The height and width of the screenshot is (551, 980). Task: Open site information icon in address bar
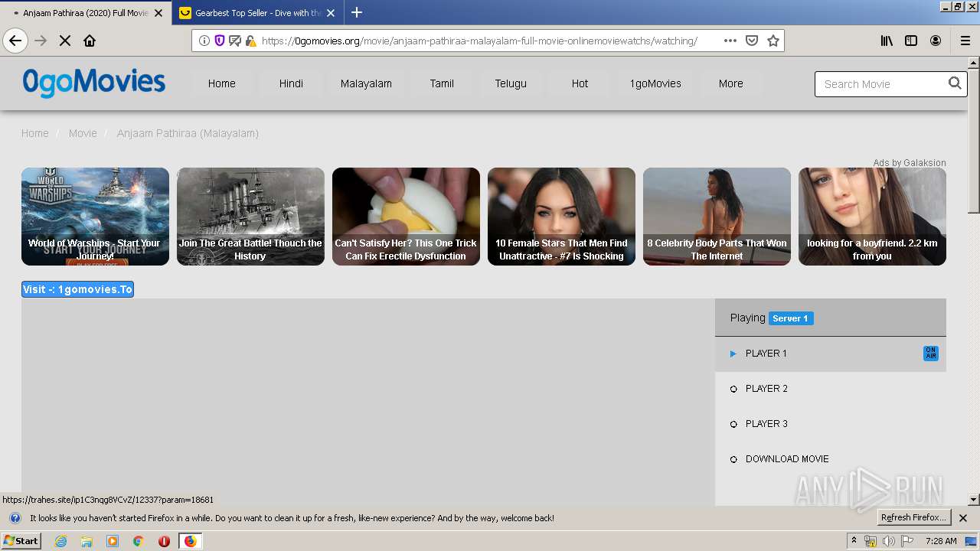[204, 41]
